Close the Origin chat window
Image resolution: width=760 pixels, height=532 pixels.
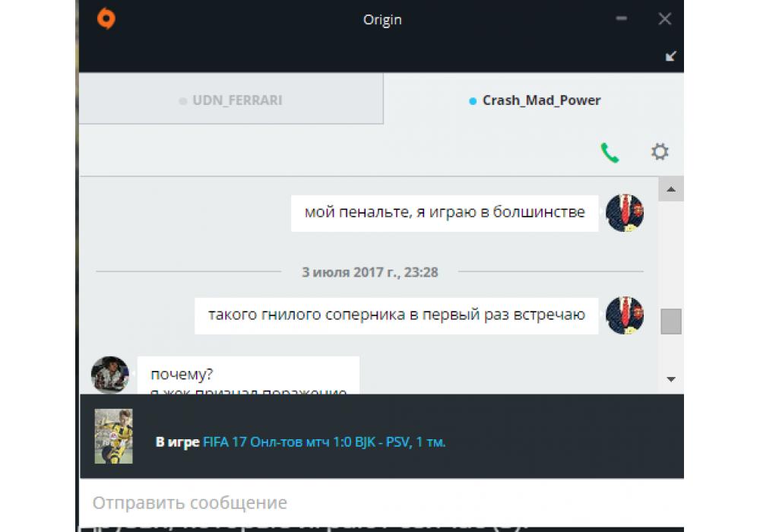tap(664, 18)
